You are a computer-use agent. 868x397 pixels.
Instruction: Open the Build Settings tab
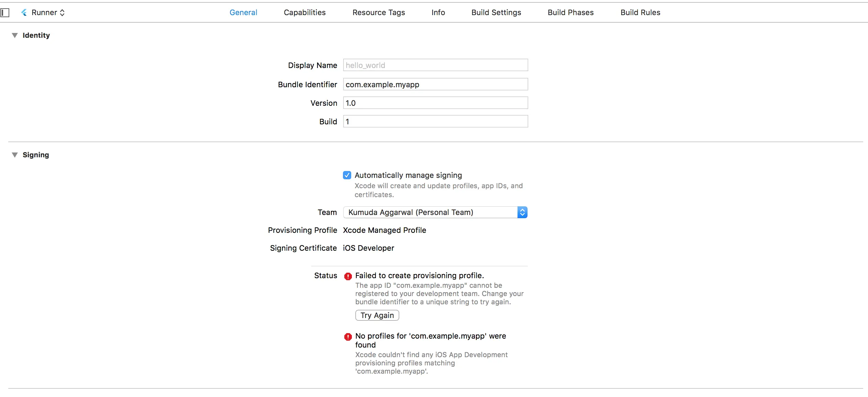pos(496,12)
